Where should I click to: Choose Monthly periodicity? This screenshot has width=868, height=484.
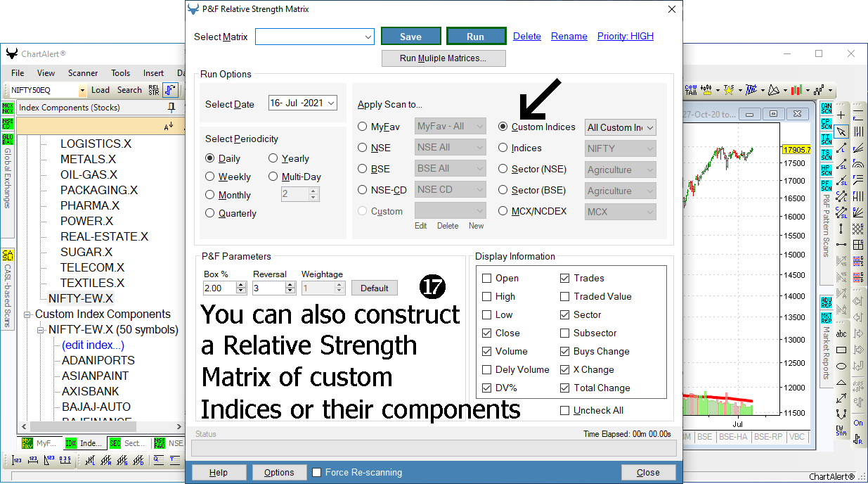click(x=210, y=195)
